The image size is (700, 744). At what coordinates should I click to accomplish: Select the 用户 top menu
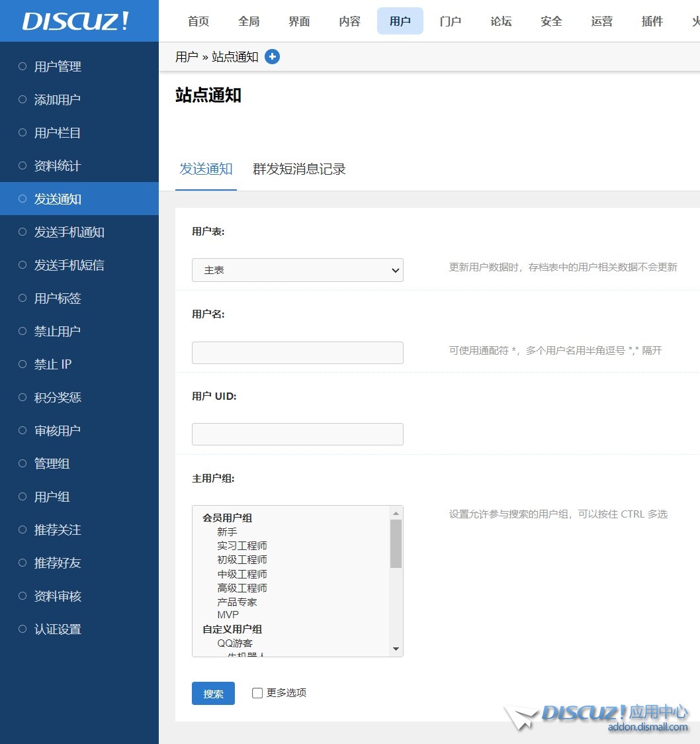point(400,21)
